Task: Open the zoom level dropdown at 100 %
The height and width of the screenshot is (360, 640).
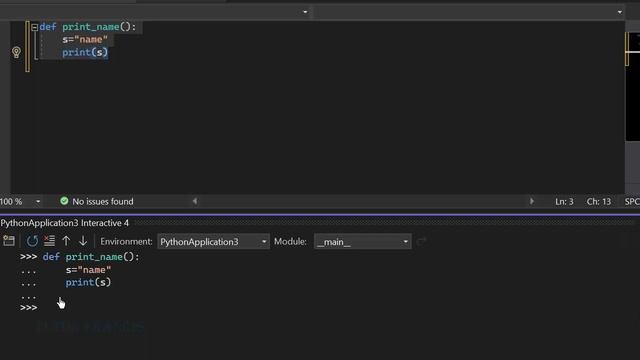Action: point(38,202)
